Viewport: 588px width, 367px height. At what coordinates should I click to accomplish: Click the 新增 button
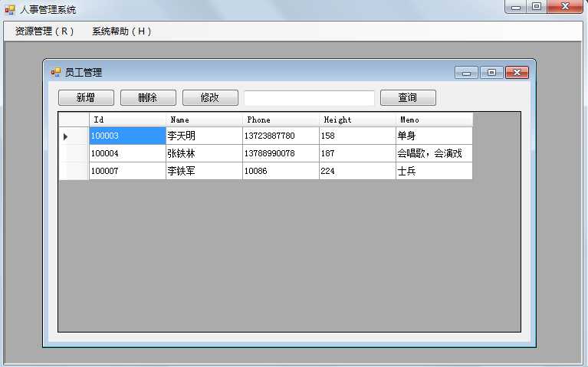pos(86,97)
